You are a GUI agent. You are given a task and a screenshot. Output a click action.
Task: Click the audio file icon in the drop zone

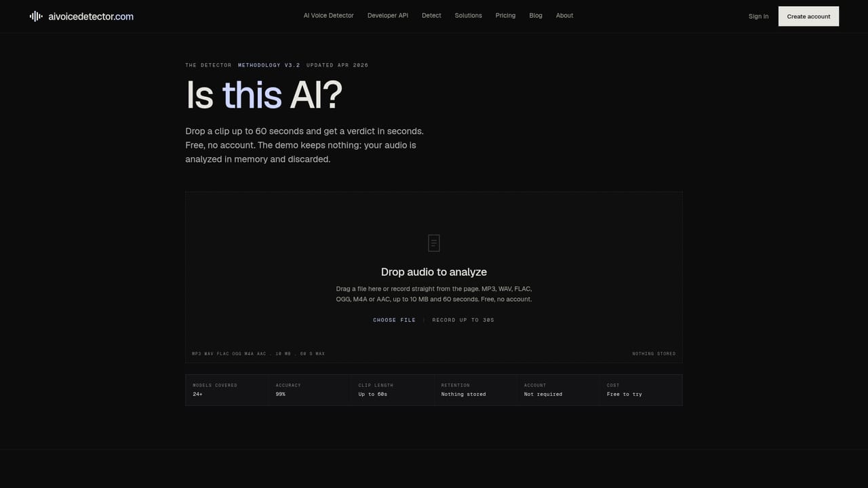click(434, 243)
